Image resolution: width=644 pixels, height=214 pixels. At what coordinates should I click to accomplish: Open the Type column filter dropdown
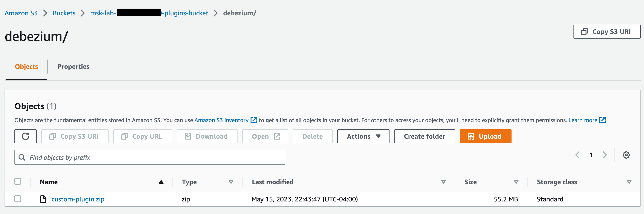pos(231,182)
